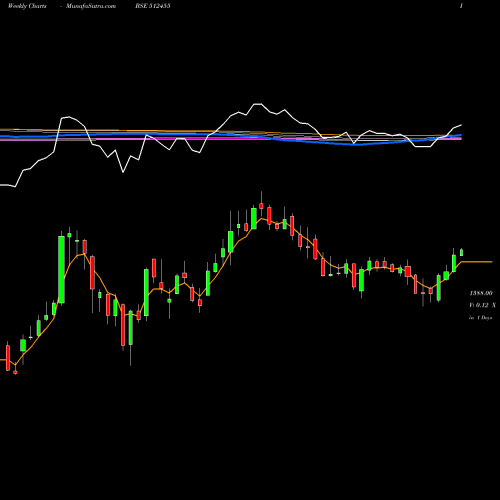
Task: Click the tallest green candlestick
Action: (61, 269)
